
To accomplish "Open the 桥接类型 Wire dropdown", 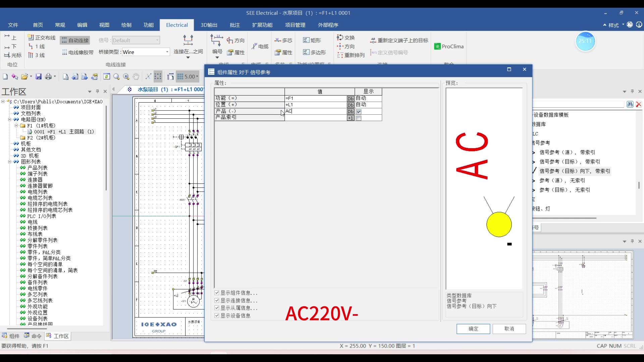I will point(167,52).
